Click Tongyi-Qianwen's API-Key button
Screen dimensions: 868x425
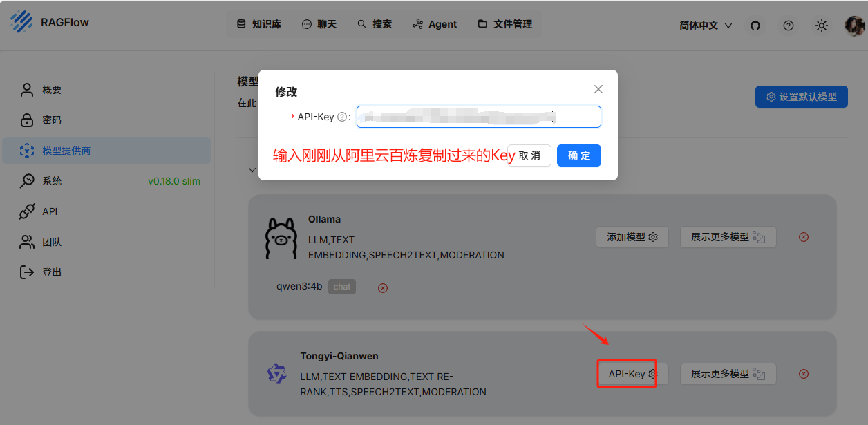[632, 374]
